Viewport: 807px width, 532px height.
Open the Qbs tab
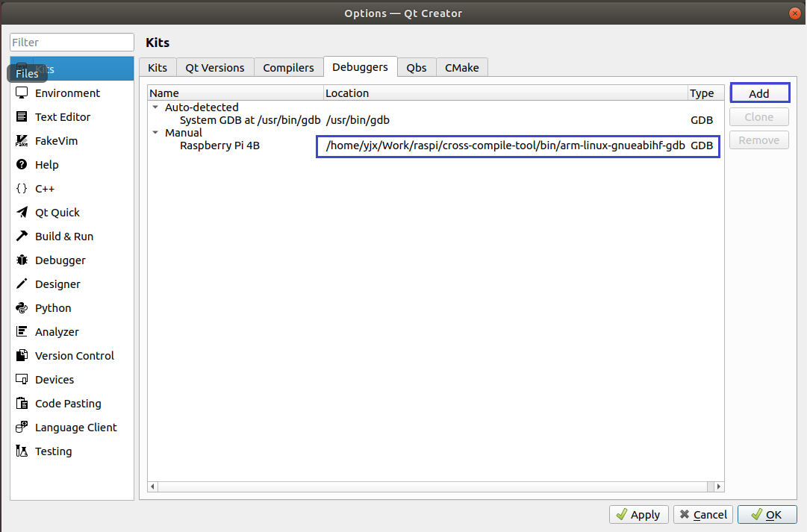tap(417, 67)
